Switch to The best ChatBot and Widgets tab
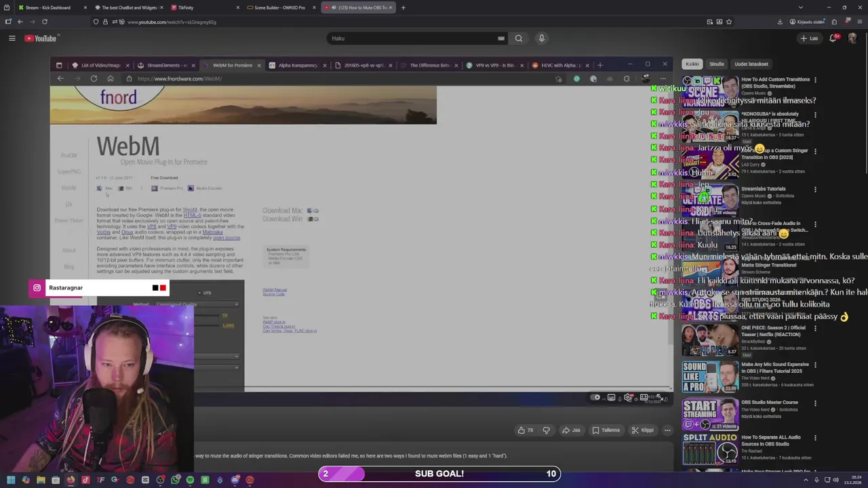Image resolution: width=868 pixels, height=488 pixels. (x=129, y=7)
